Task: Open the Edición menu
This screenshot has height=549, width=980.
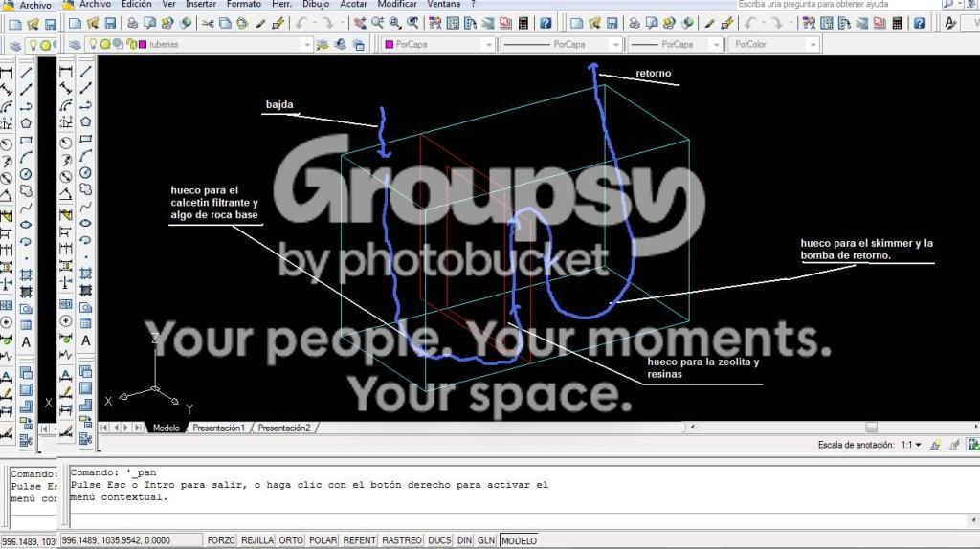Action: [x=136, y=4]
